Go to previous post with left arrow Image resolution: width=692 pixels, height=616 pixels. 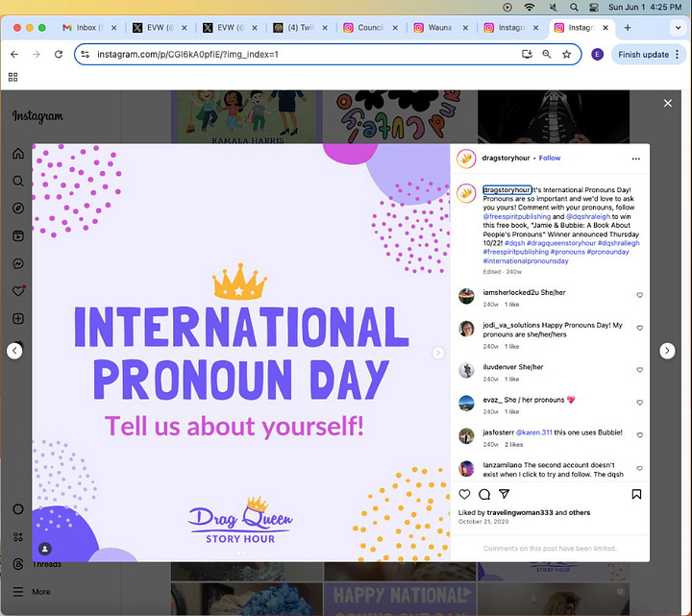tap(14, 351)
